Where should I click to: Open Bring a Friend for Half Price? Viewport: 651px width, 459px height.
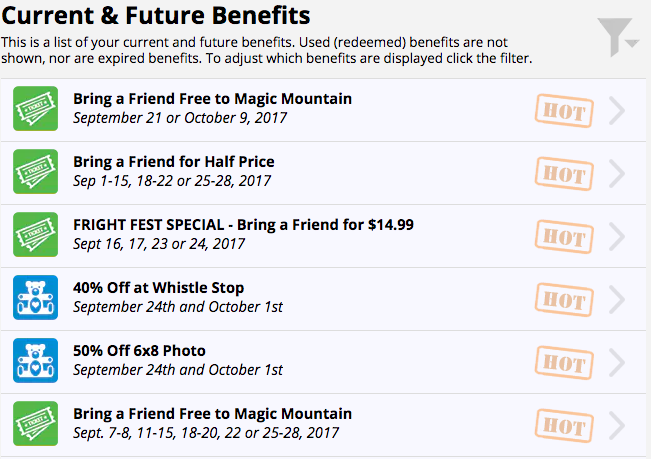(x=174, y=161)
